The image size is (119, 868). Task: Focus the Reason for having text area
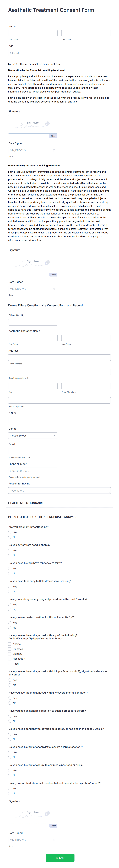pyautogui.click(x=59, y=491)
